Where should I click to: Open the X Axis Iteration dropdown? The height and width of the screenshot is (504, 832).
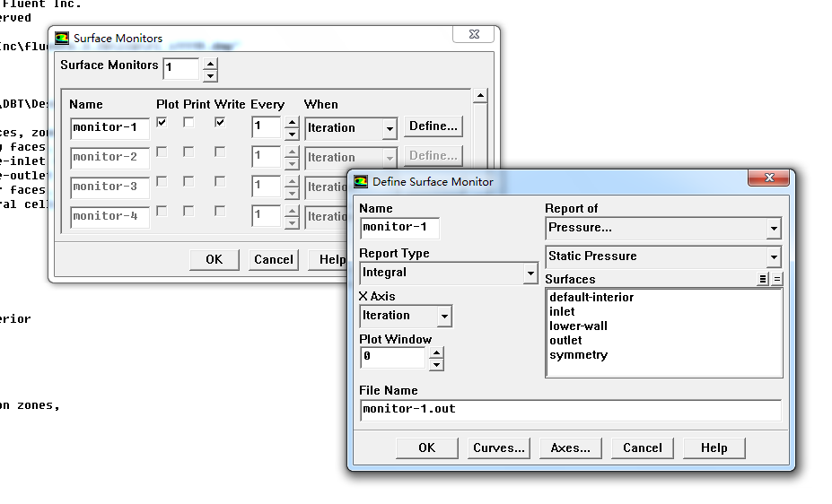click(x=444, y=316)
